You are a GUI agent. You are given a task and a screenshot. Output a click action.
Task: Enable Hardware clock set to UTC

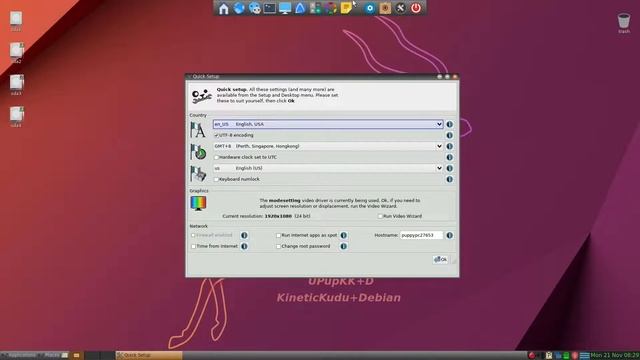pos(216,157)
